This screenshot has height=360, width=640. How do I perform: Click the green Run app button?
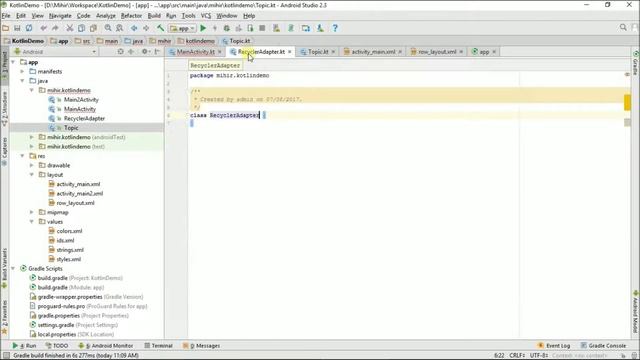coord(203,28)
